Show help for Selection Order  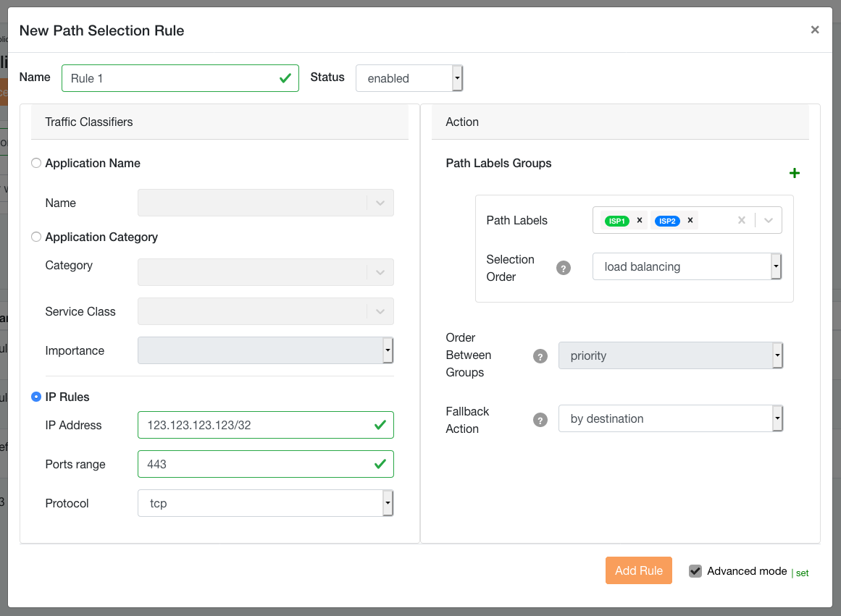tap(563, 268)
